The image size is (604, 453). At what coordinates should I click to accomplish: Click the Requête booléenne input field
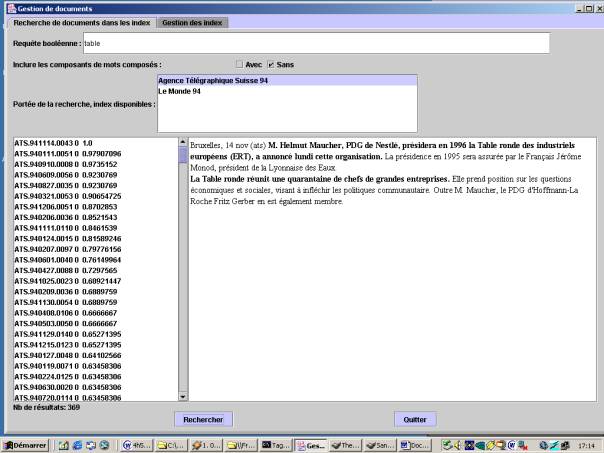pyautogui.click(x=315, y=43)
